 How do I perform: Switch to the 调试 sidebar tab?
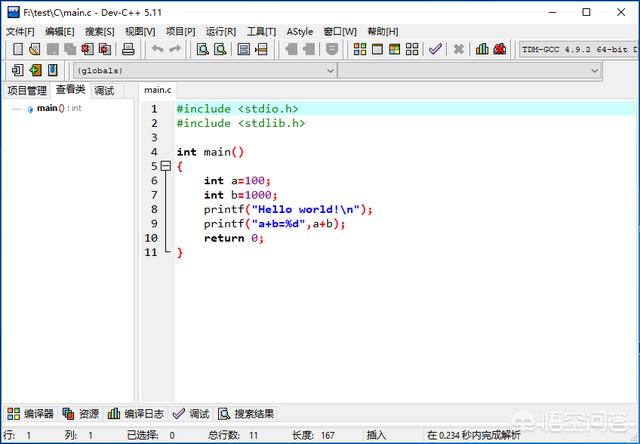click(104, 90)
